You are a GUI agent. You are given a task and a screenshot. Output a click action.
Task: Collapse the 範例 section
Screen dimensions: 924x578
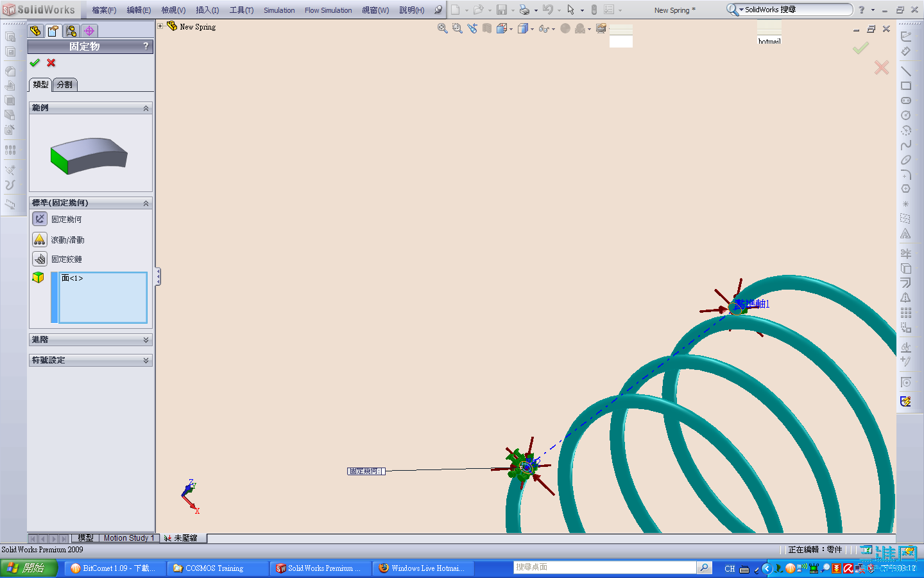(x=146, y=109)
